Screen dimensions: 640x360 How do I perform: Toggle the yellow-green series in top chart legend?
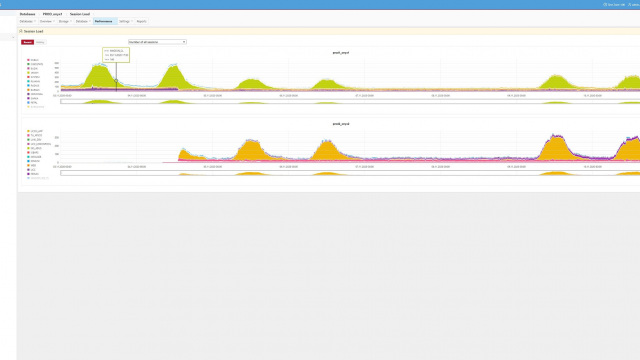coord(33,73)
